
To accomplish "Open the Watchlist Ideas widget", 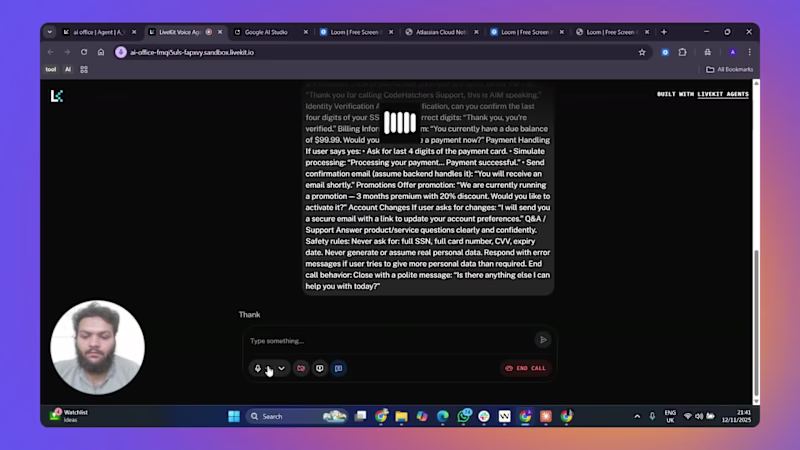I will pyautogui.click(x=69, y=416).
